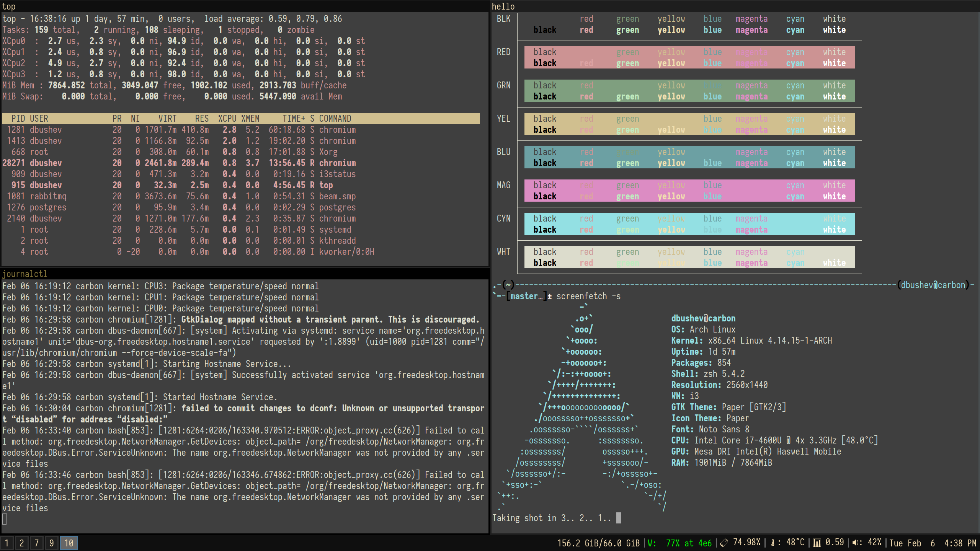This screenshot has width=980, height=551.
Task: Click the 48°C temperature readout in status bar
Action: [795, 543]
